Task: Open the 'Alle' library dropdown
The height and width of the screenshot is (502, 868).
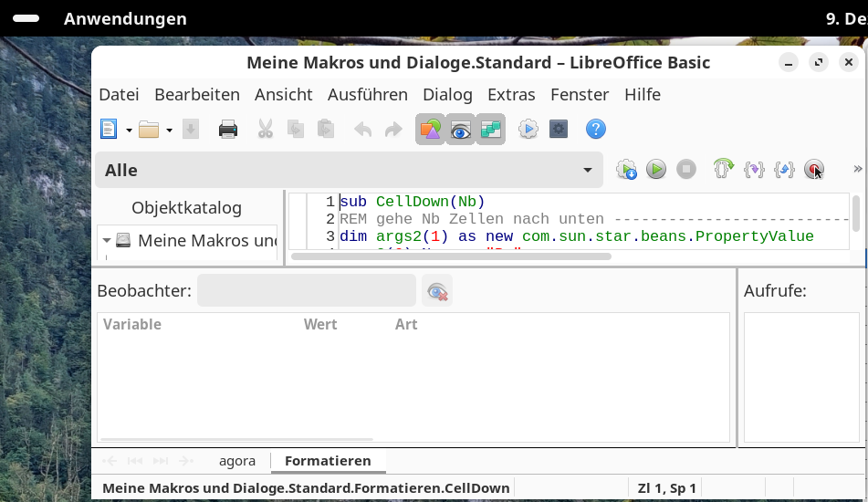Action: click(350, 170)
